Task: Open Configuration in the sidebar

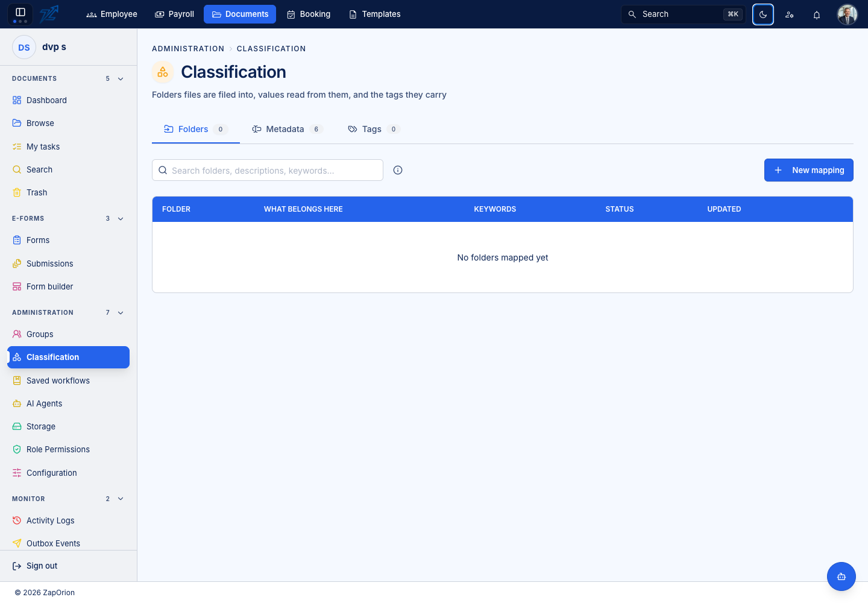Action: click(x=68, y=473)
